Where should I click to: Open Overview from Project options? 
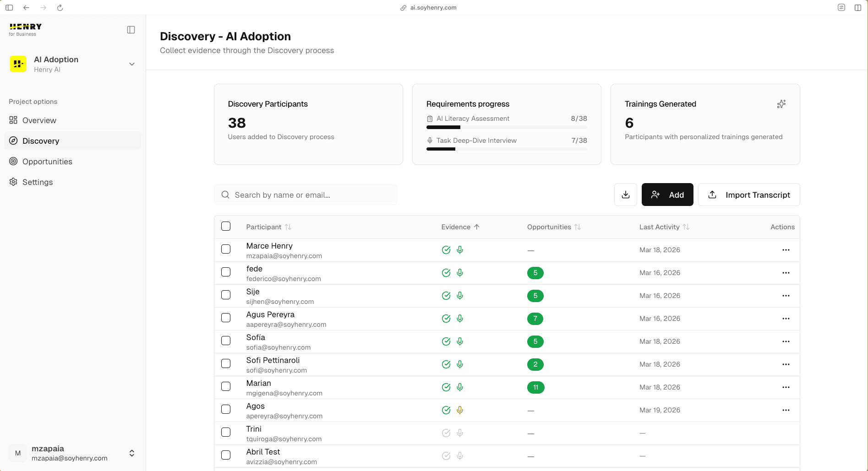click(39, 120)
